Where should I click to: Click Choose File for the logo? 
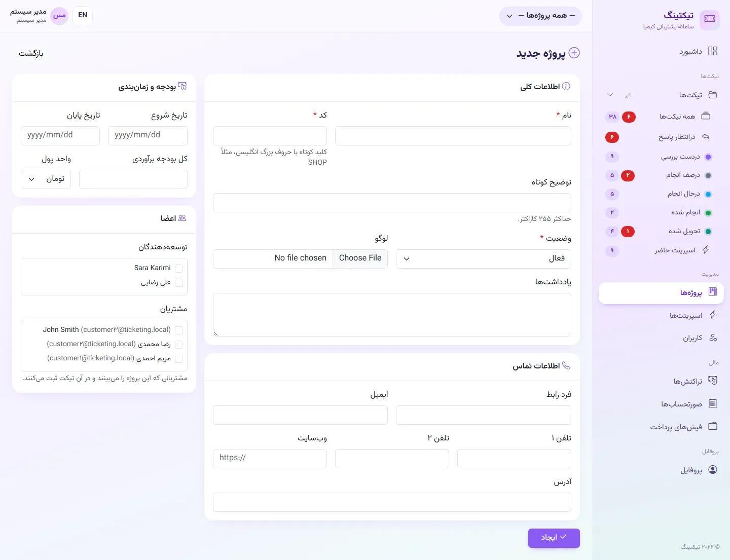point(360,258)
